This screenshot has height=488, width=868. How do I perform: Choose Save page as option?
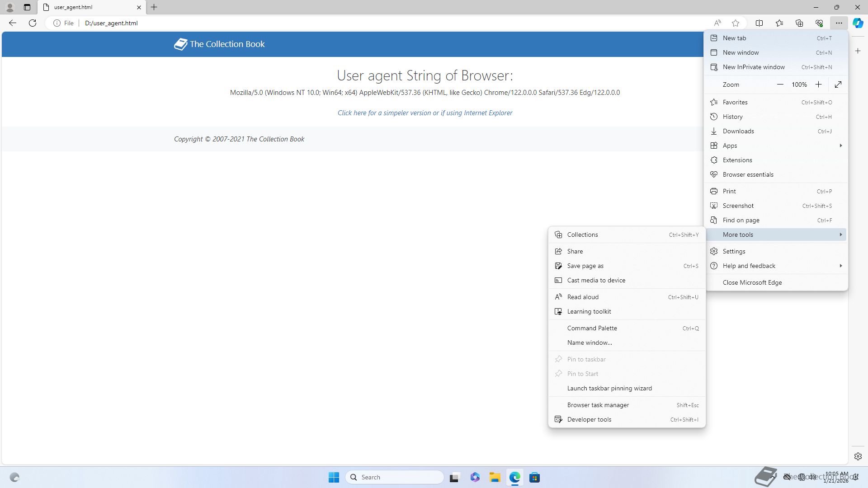[x=585, y=266]
